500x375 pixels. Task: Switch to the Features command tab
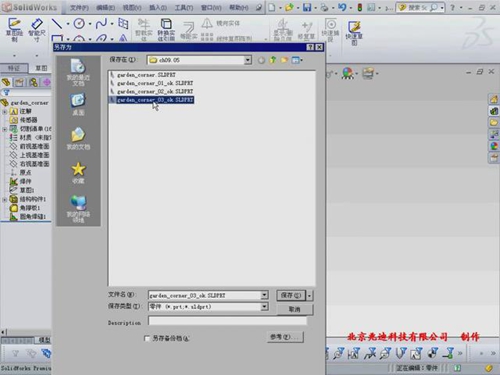tap(14, 68)
